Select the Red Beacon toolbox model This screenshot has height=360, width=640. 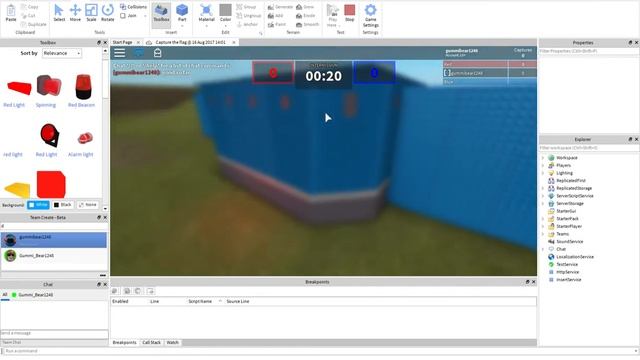tap(82, 91)
